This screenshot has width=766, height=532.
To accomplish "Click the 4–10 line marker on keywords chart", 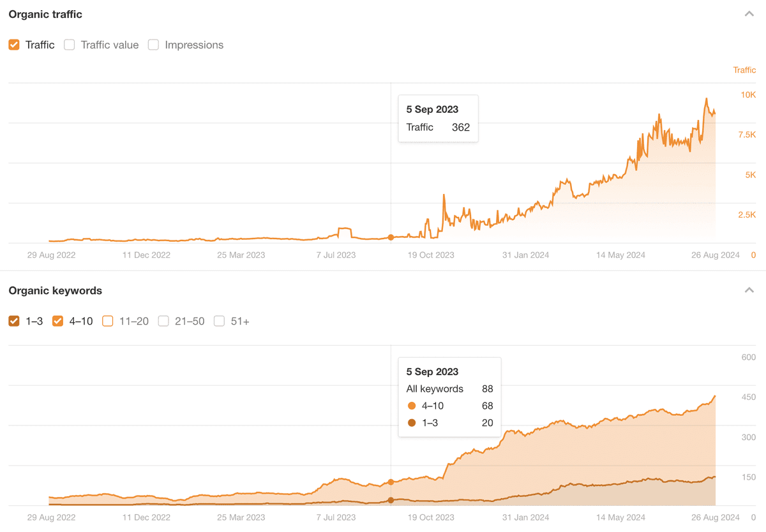I will click(391, 482).
